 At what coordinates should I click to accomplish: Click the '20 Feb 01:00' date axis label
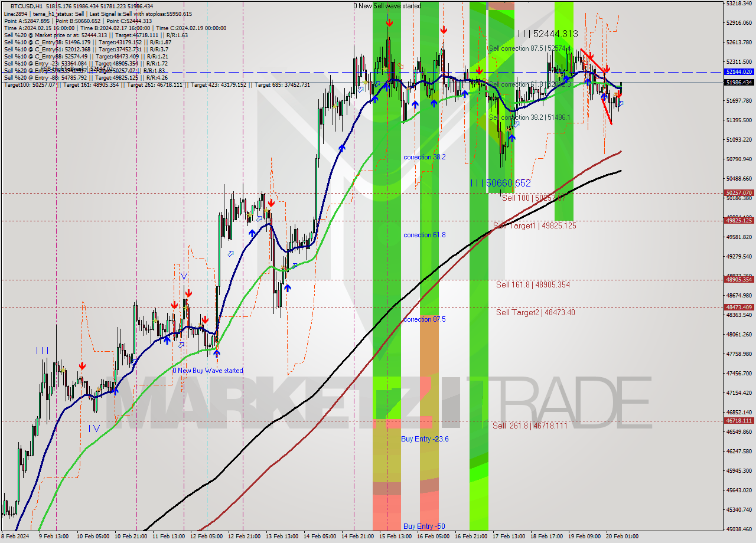tap(622, 537)
